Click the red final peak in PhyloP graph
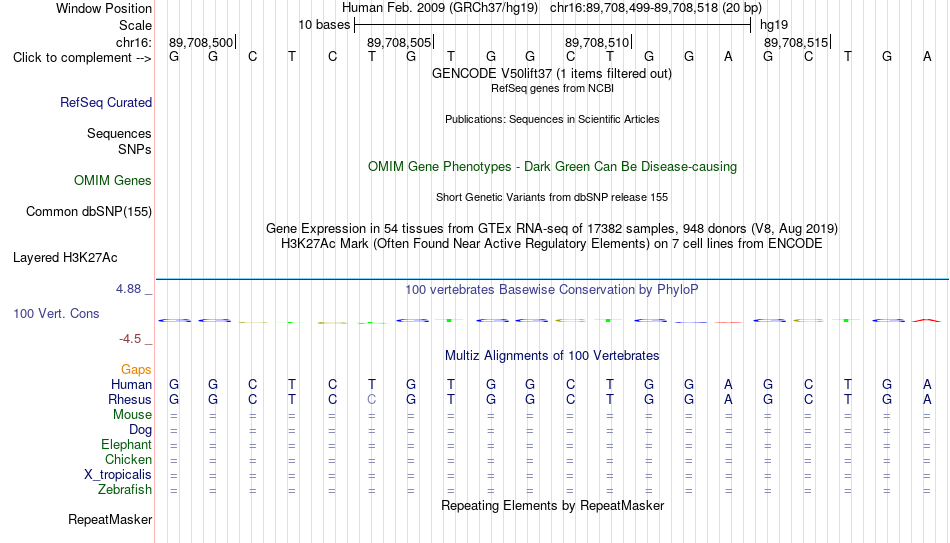Viewport: 950px width, 543px height. 926,320
